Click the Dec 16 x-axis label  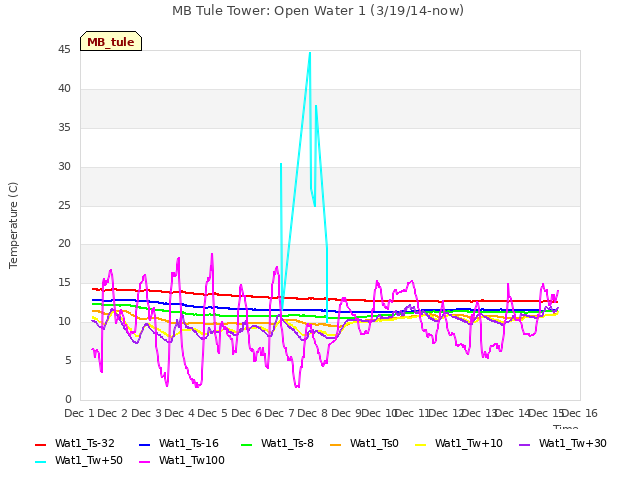point(580,413)
